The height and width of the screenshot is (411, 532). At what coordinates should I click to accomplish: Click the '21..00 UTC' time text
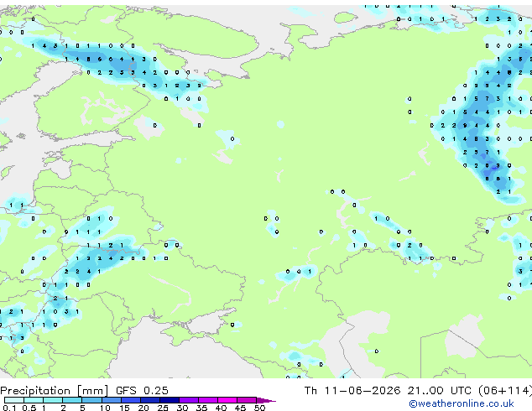[x=440, y=391]
